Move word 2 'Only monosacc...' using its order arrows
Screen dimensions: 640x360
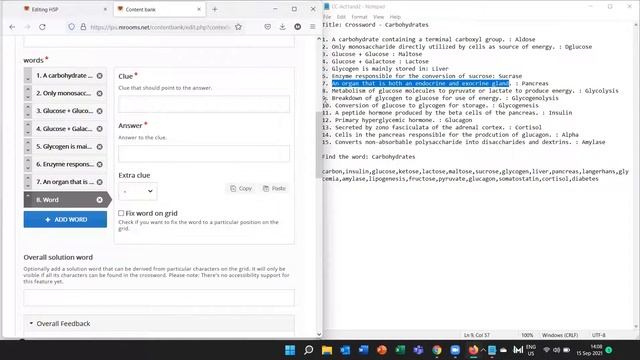(28, 93)
